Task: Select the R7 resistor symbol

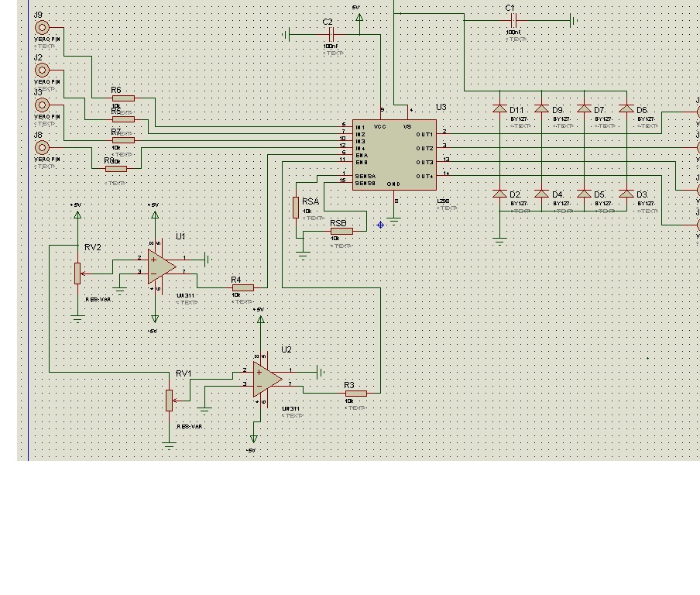Action: click(123, 140)
